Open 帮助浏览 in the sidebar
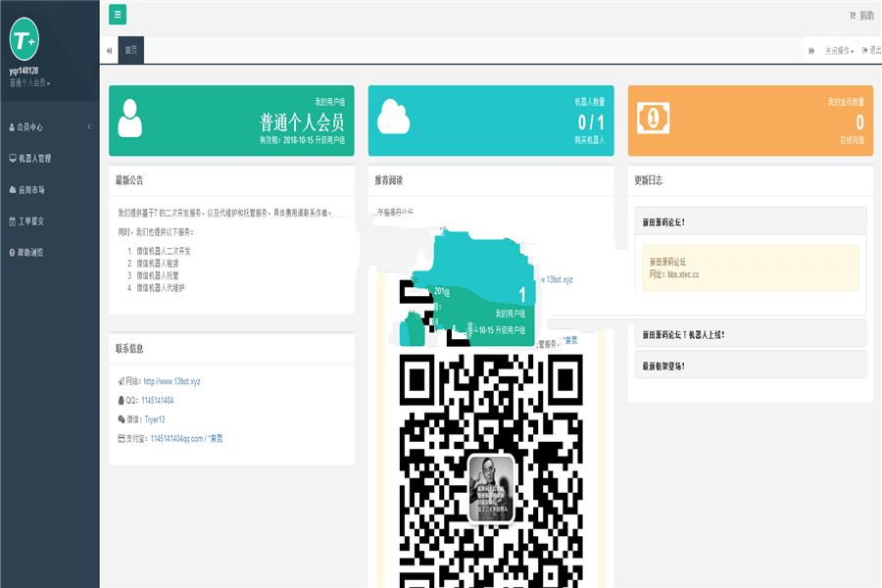The image size is (882, 588). point(50,253)
